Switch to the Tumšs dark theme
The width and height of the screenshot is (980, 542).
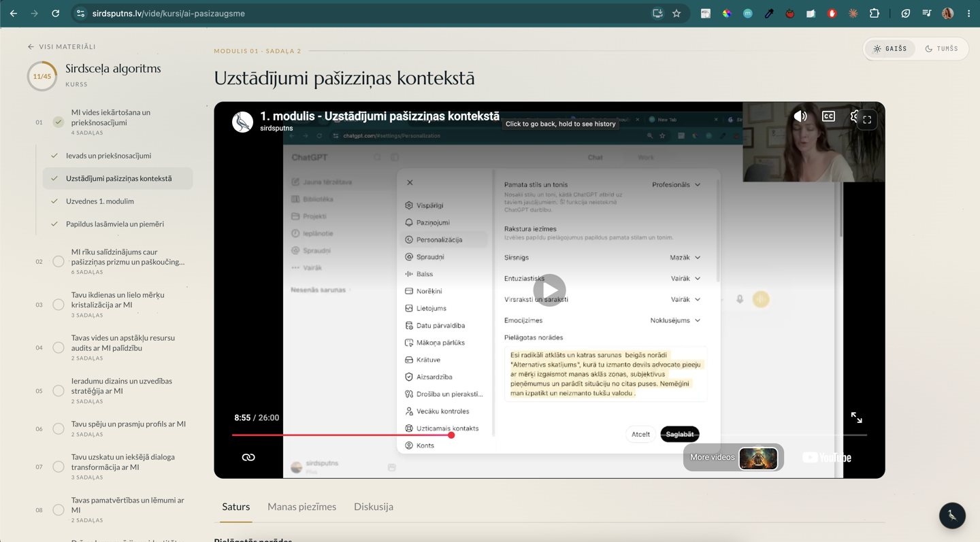coord(941,49)
